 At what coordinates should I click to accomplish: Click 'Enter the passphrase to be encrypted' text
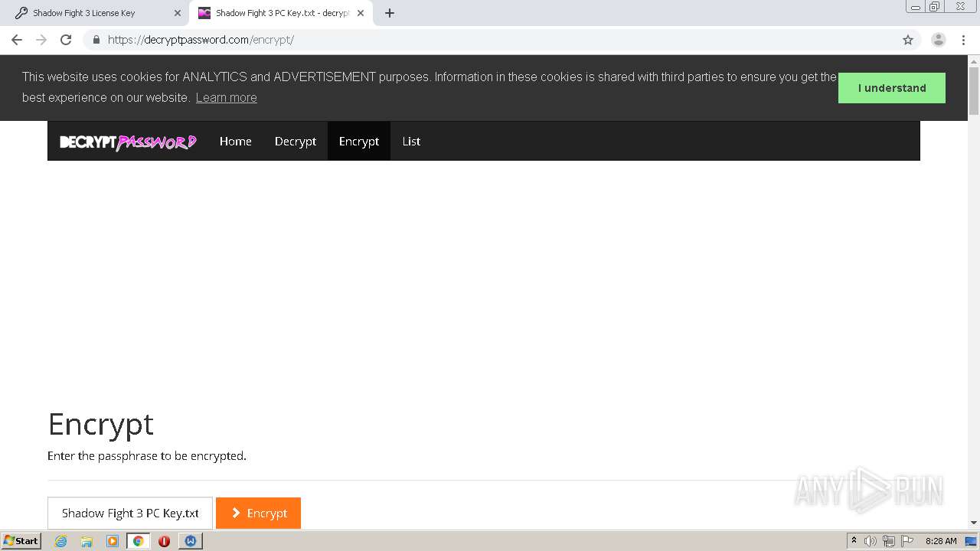point(147,456)
